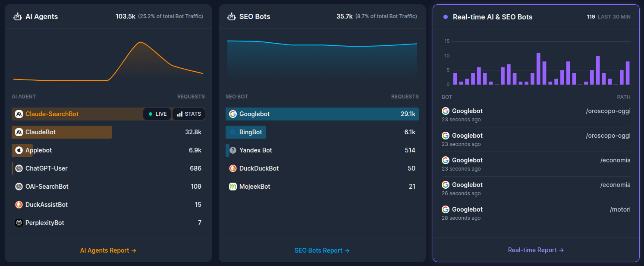
Task: Select the Yandex Bot row
Action: [x=322, y=150]
